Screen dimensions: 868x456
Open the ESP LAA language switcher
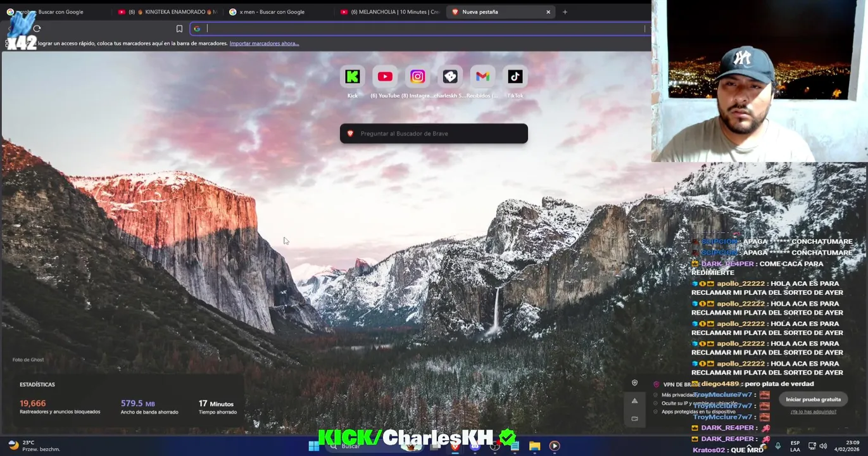(x=795, y=446)
